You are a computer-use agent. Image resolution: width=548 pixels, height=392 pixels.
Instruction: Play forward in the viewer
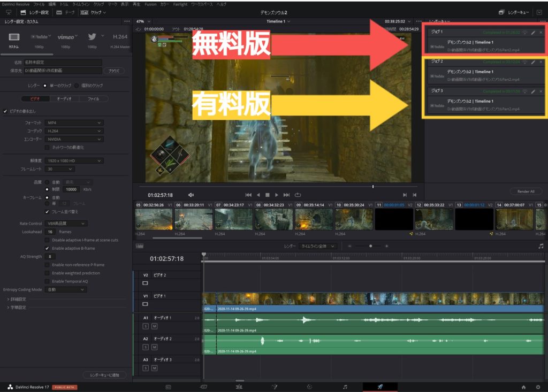277,195
